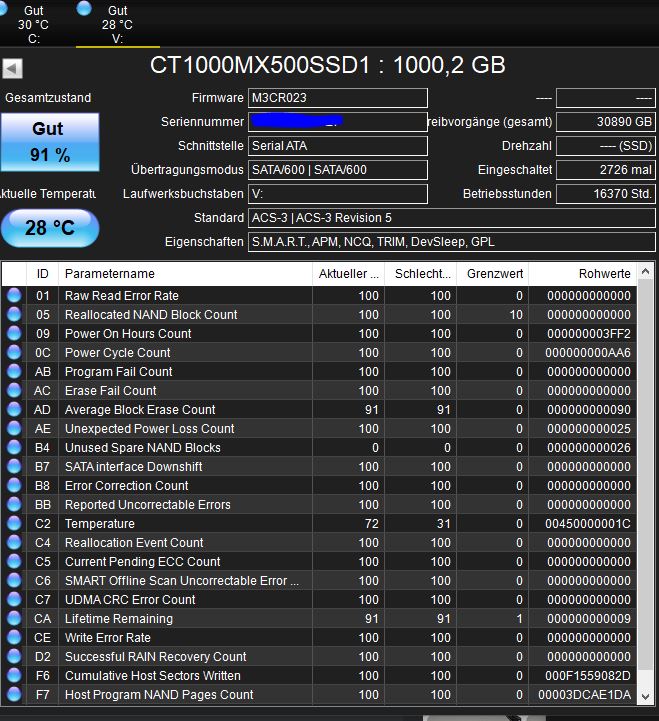Screen dimensions: 659x721
Task: Select the Lifetime Remaining text
Action: click(x=119, y=618)
